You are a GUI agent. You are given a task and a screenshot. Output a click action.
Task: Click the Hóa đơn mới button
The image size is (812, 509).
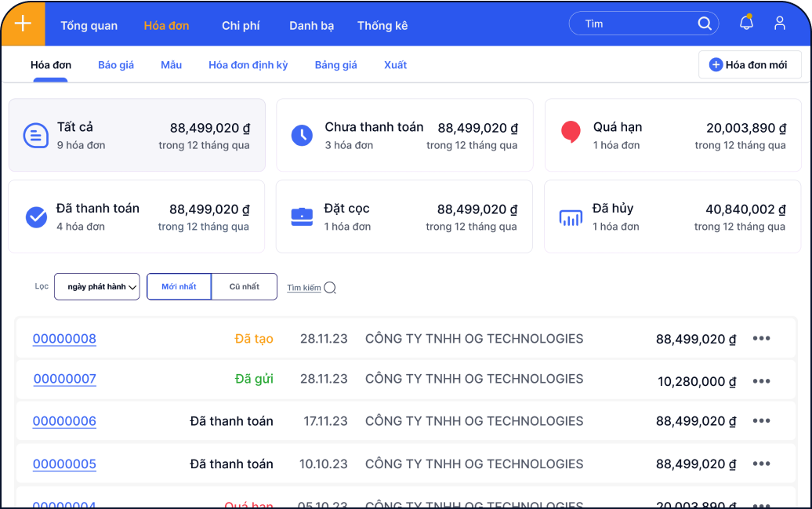(749, 65)
